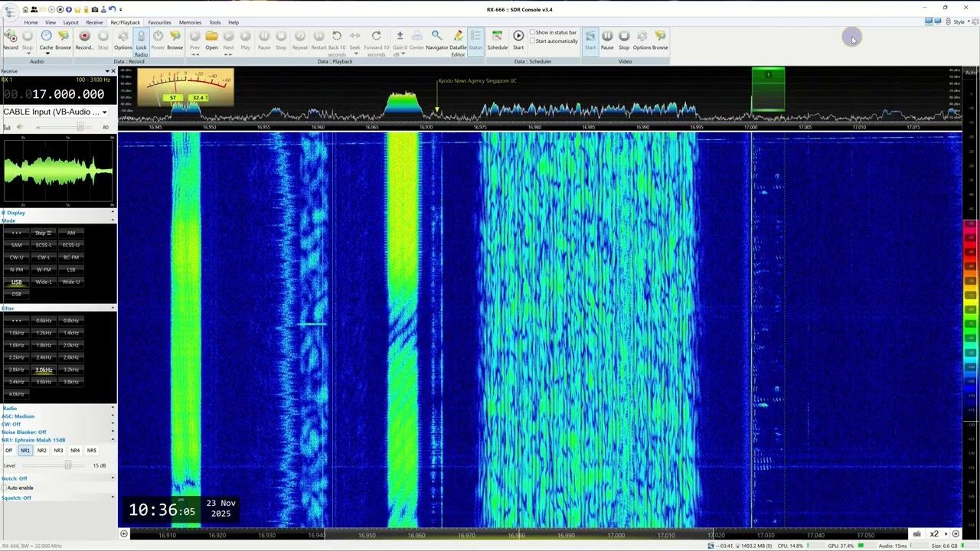Click the Step mode button
Screen dimensions: 980x551
44,233
